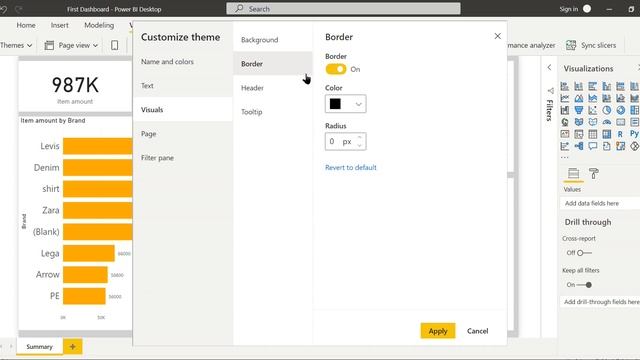Open the Modeling ribbon tab
The image size is (640, 360).
point(99,25)
